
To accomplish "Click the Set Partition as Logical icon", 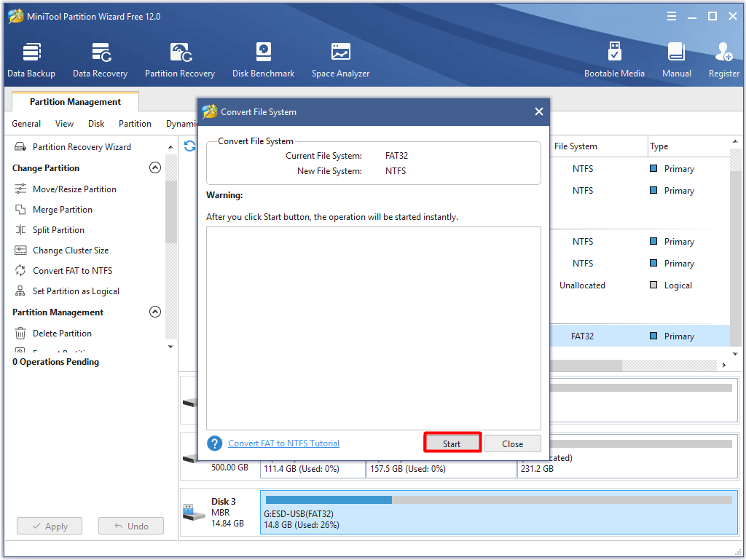I will 20,291.
